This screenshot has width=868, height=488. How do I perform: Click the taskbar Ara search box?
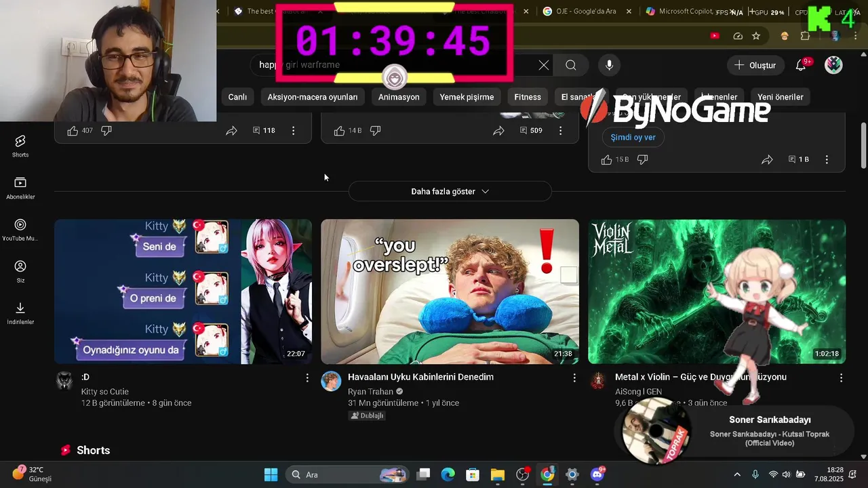point(348,474)
